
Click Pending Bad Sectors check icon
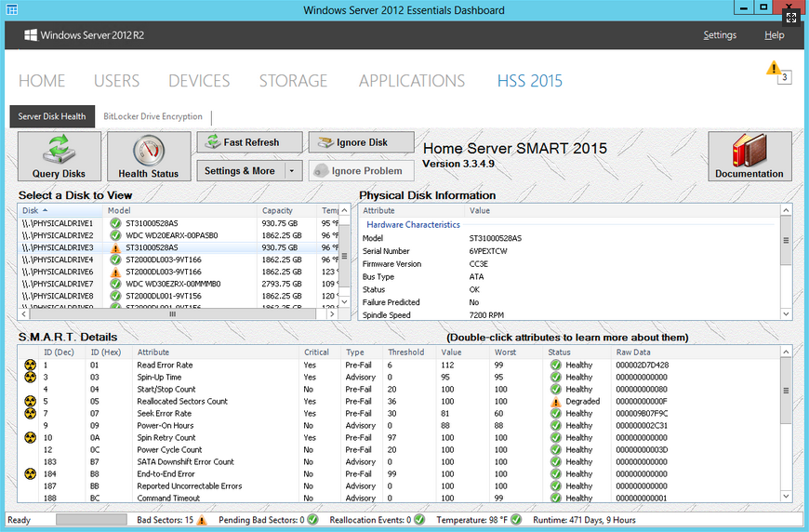[x=312, y=520]
